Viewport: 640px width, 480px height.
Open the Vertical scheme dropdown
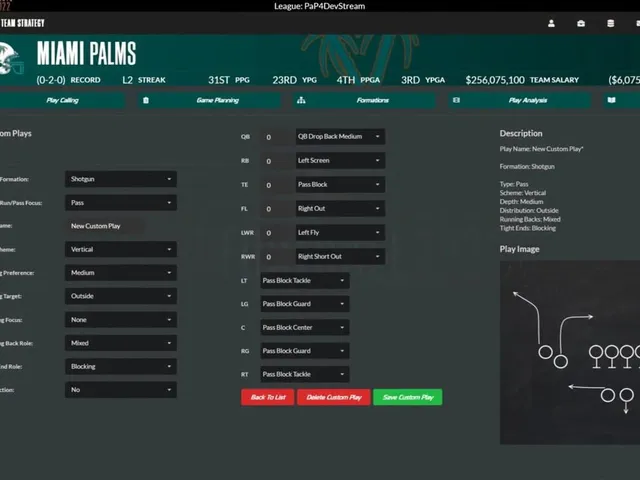[121, 249]
